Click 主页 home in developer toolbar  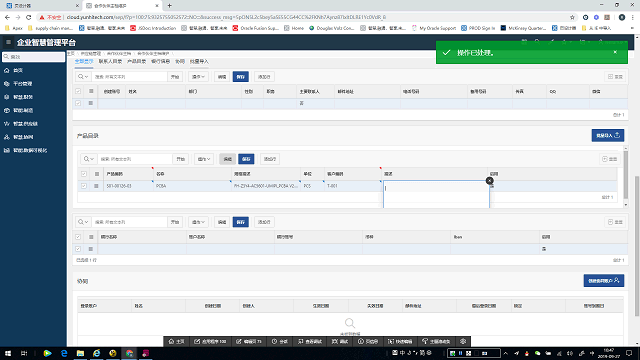tap(176, 341)
